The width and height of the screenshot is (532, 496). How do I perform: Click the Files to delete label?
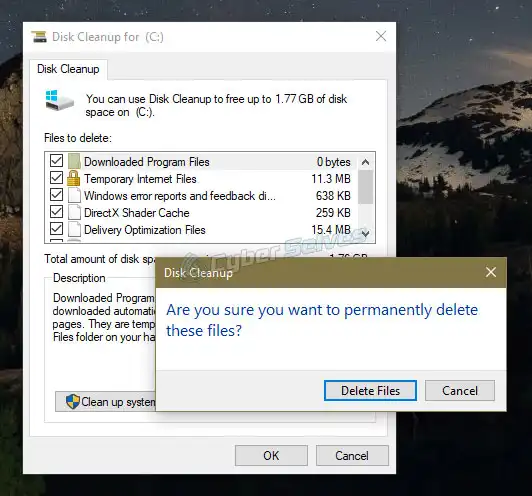78,138
